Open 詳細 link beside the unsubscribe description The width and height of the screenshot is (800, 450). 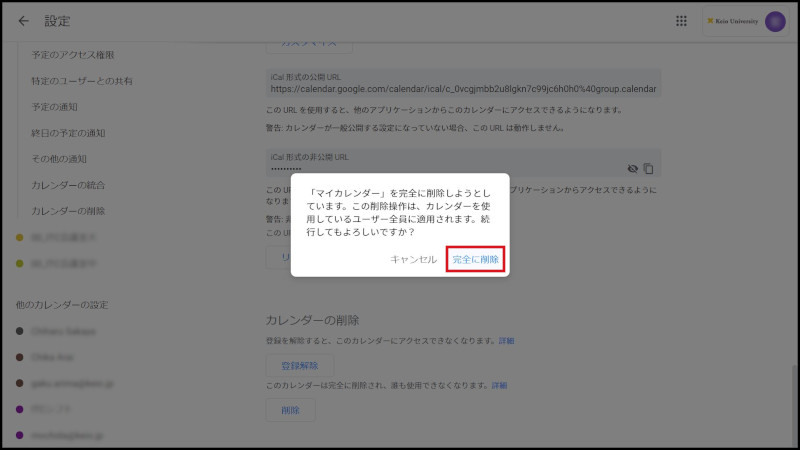(x=506, y=341)
